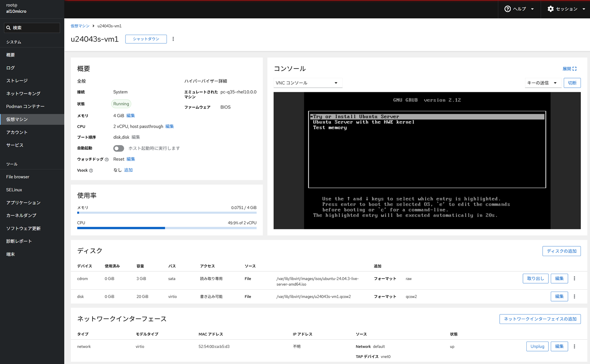Open ストレージ in the sidebar

click(32, 81)
